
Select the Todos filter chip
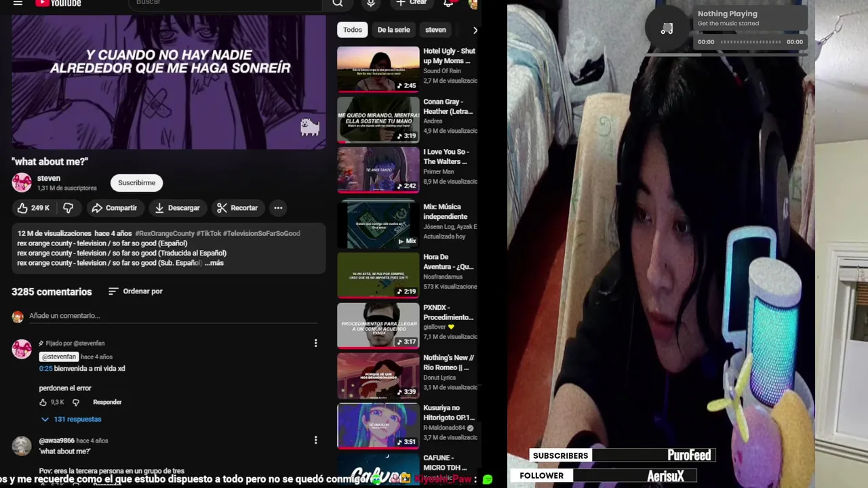[x=353, y=30]
